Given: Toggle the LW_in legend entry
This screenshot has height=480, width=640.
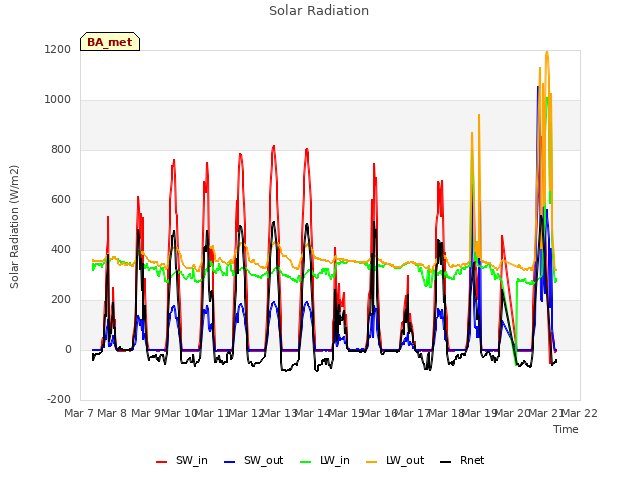Looking at the screenshot, I should point(324,460).
